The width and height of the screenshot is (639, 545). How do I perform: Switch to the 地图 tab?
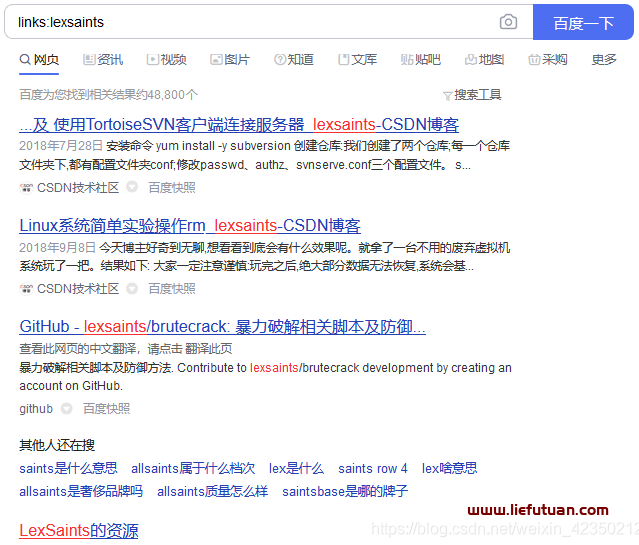tap(485, 60)
